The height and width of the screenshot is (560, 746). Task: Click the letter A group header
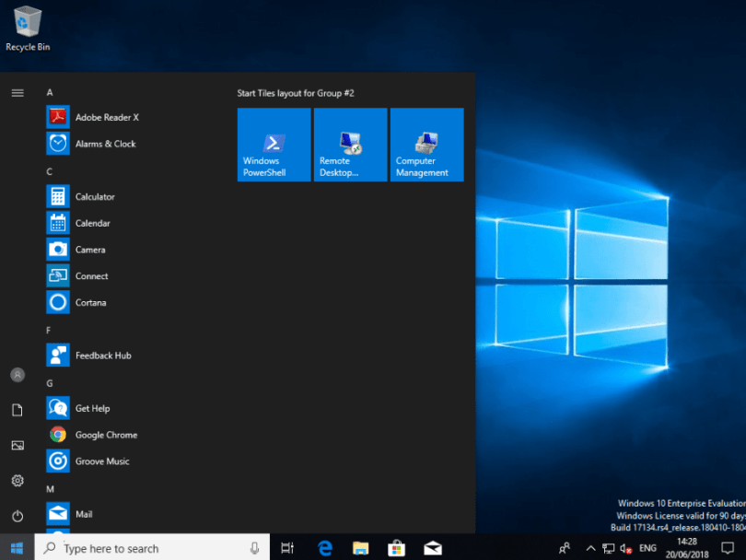pos(50,92)
